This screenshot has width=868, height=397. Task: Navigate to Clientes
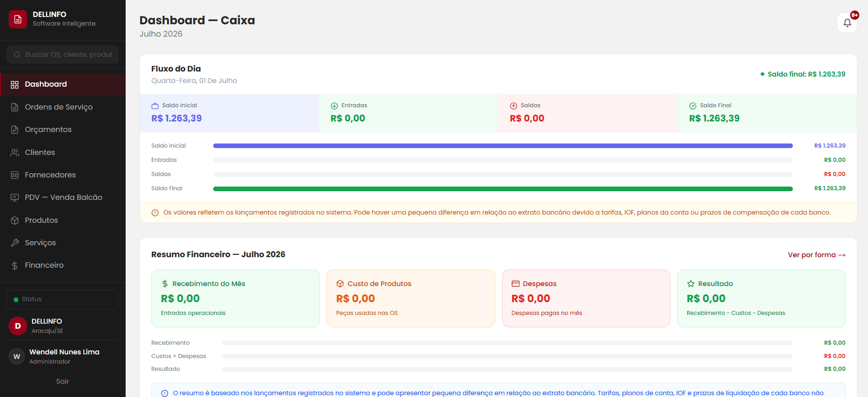[63, 152]
